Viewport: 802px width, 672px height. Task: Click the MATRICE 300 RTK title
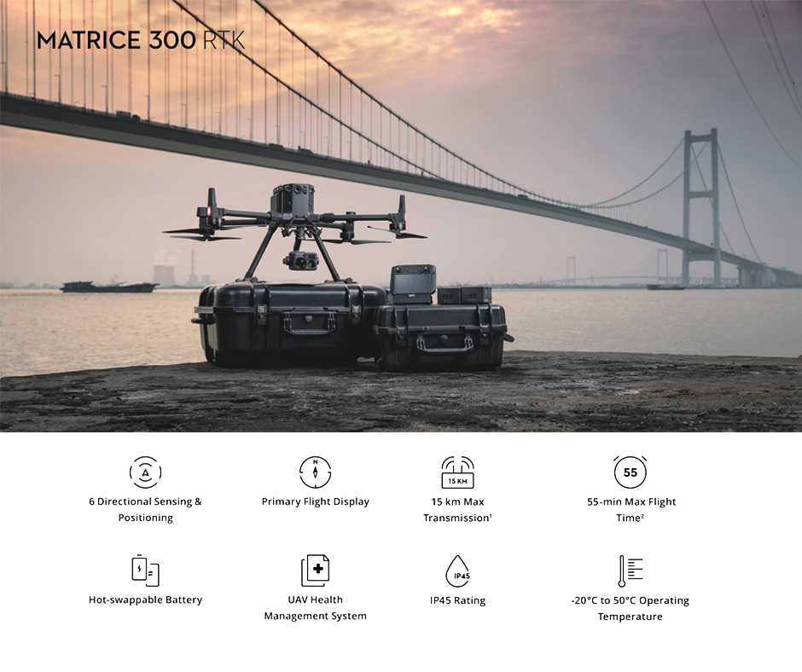pyautogui.click(x=139, y=39)
